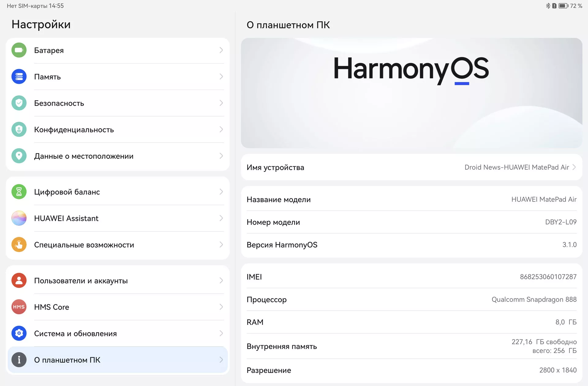Tap the Номер модели label

click(273, 222)
